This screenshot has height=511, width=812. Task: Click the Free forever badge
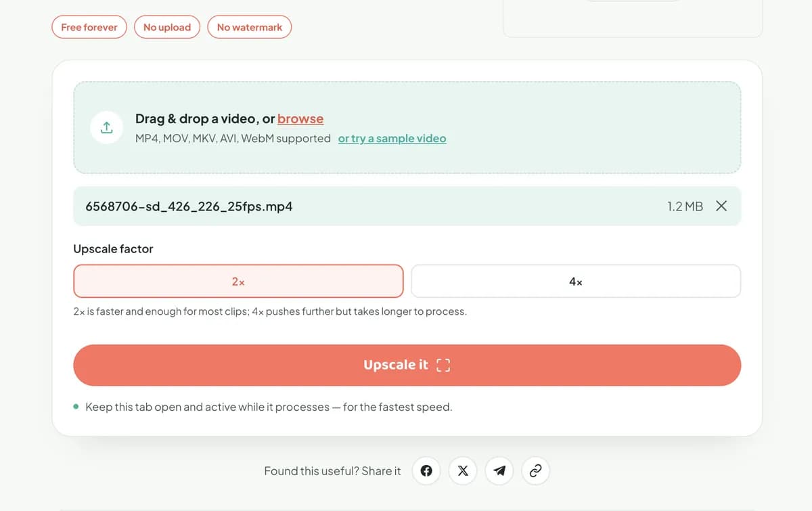click(x=89, y=27)
